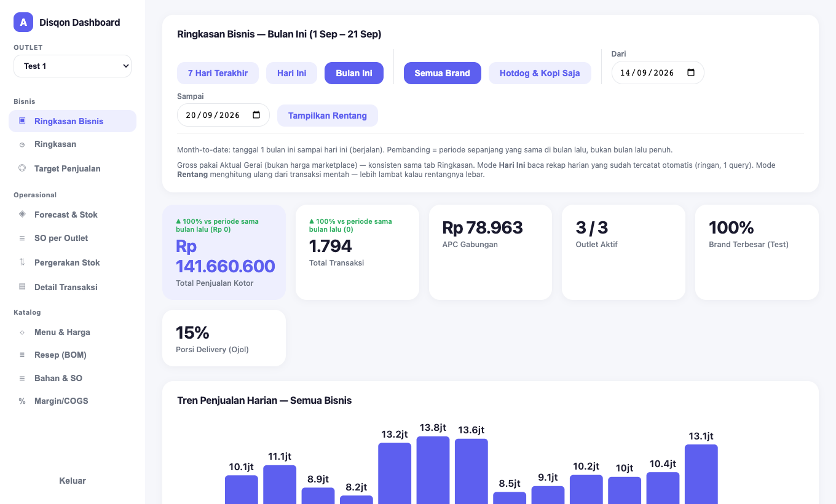Viewport: 836px width, 504px height.
Task: Click the Forecast & Stok diamond icon
Action: 22,214
